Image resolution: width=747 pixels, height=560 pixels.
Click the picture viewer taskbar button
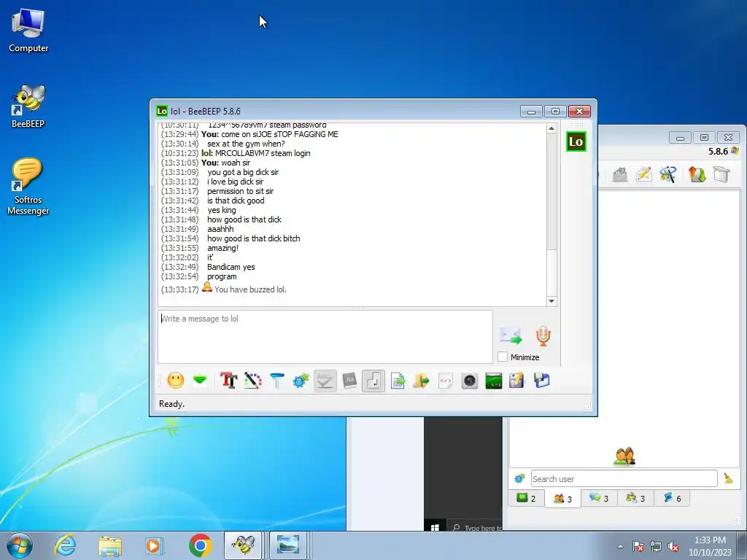[x=288, y=545]
